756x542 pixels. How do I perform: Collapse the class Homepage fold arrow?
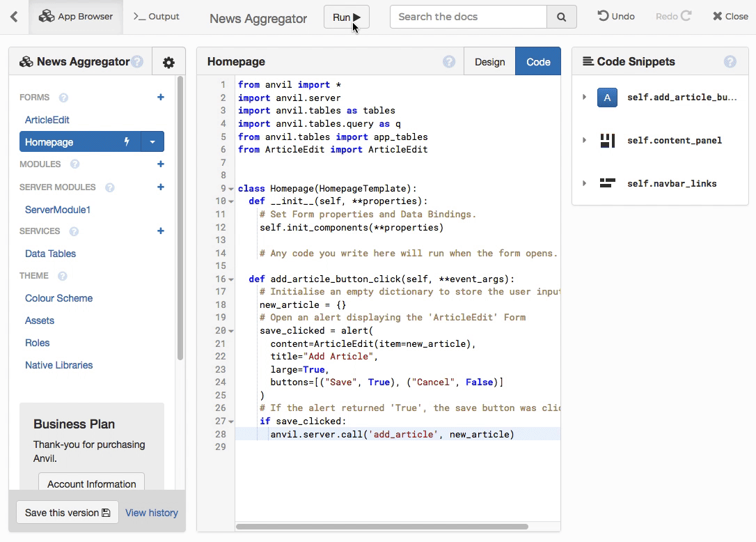(x=231, y=189)
